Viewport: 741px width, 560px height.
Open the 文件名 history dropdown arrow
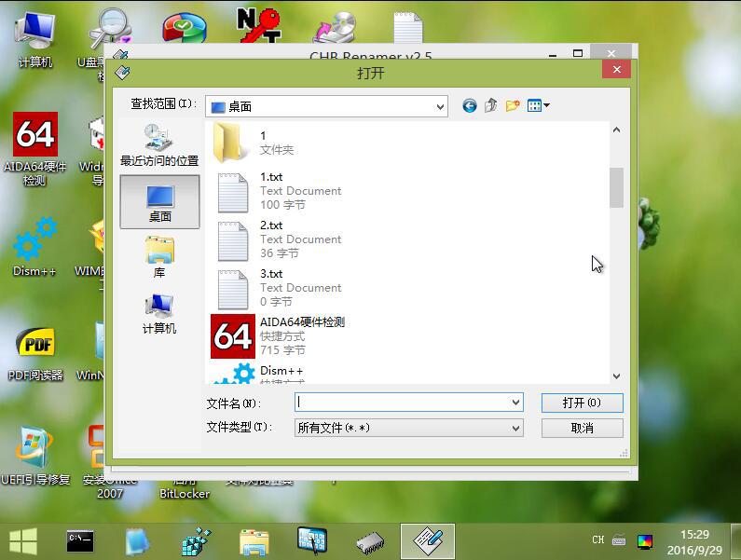[x=515, y=403]
